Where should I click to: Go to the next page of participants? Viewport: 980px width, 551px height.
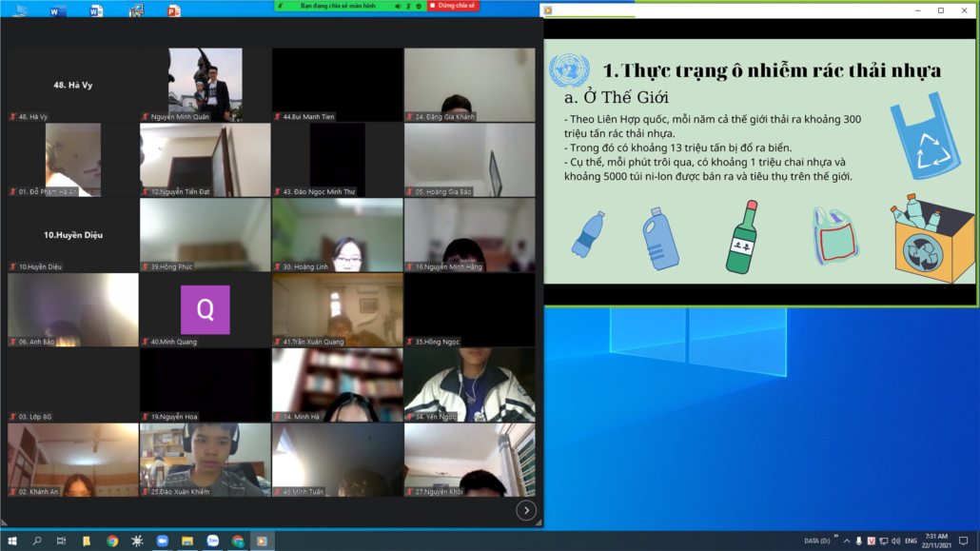click(526, 511)
